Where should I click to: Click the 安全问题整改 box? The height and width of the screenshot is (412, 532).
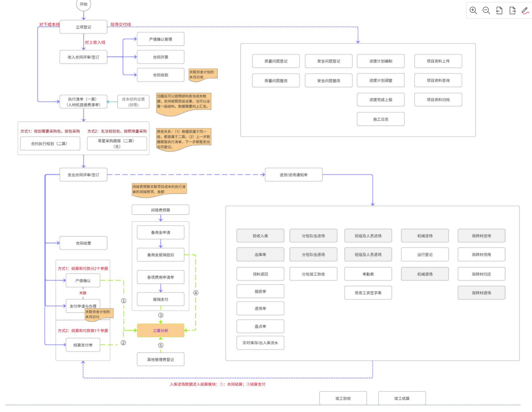[329, 80]
